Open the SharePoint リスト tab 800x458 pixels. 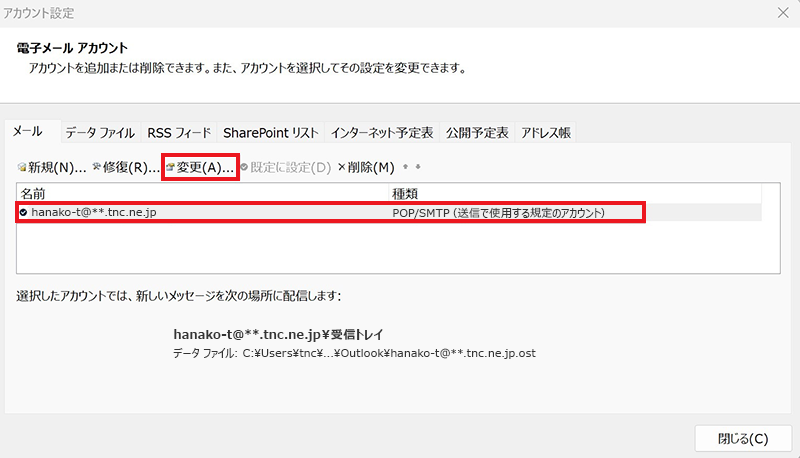(x=271, y=132)
